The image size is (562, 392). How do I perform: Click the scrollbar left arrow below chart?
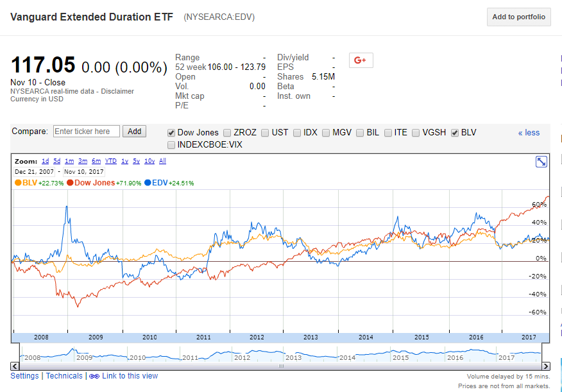pos(15,366)
